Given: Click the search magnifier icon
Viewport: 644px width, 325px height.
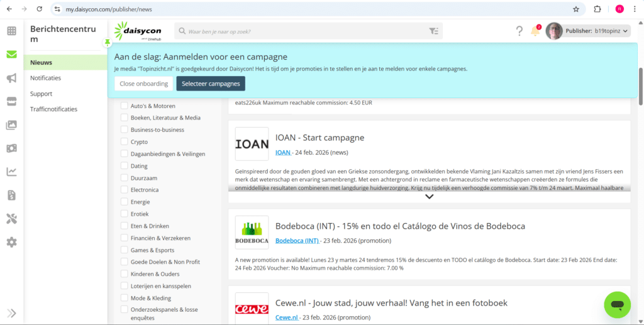Looking at the screenshot, I should 182,31.
